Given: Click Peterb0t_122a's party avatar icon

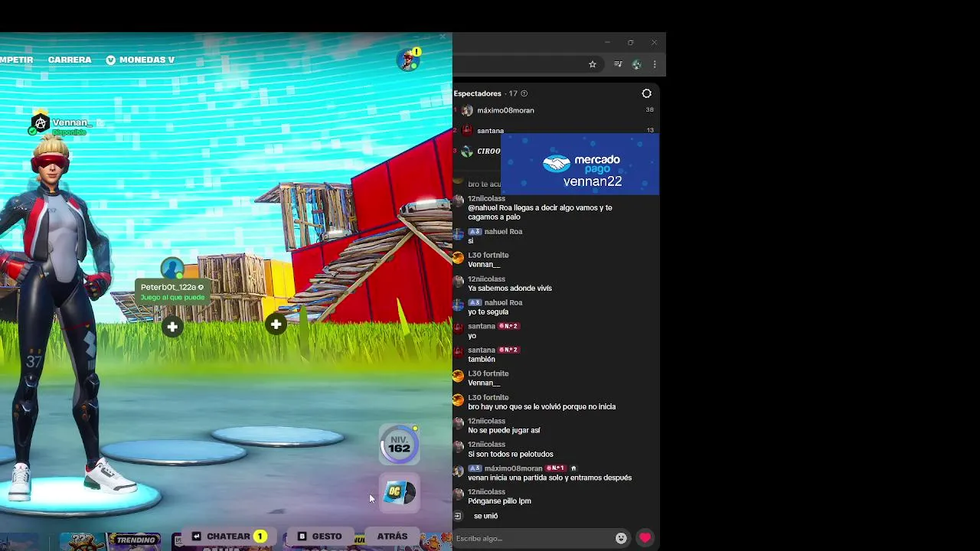Looking at the screenshot, I should (x=172, y=268).
